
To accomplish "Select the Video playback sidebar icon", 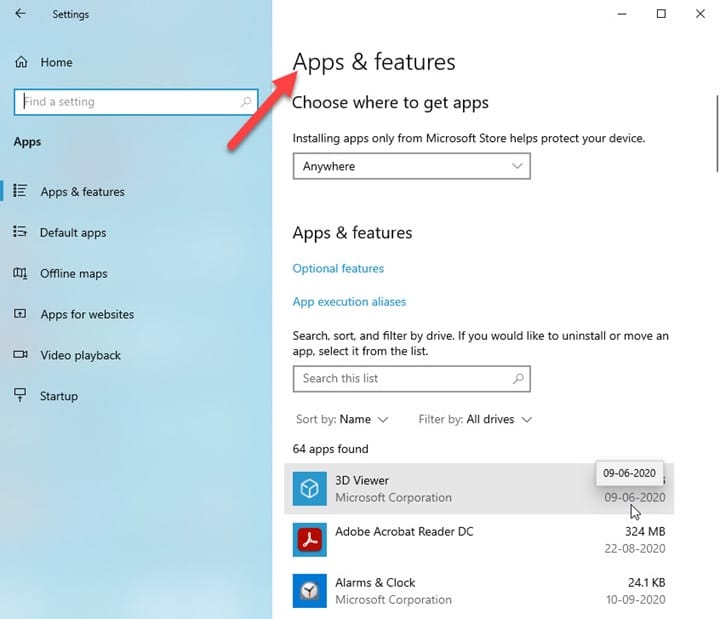I will click(20, 355).
